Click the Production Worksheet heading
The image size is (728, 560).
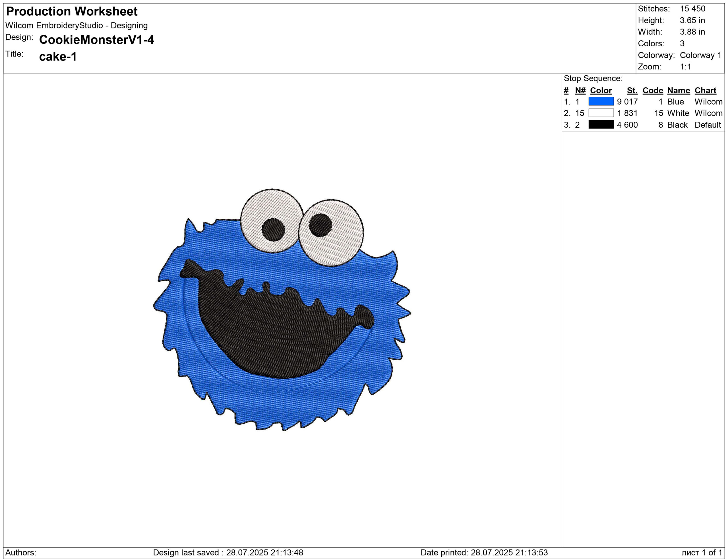(x=72, y=11)
